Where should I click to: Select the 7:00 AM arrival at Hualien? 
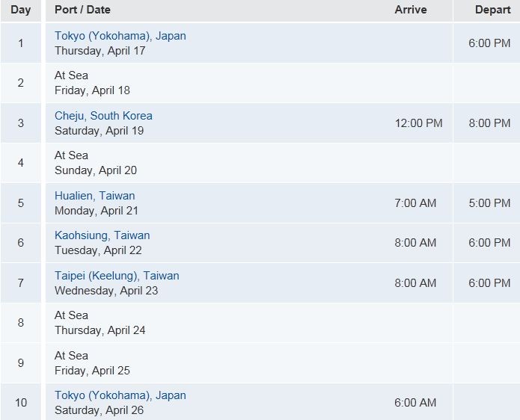coord(415,203)
